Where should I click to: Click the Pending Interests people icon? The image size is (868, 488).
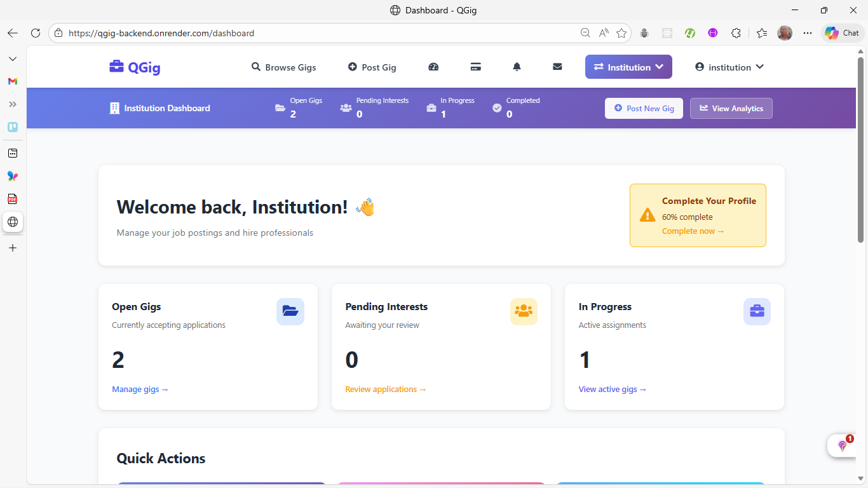click(x=524, y=311)
